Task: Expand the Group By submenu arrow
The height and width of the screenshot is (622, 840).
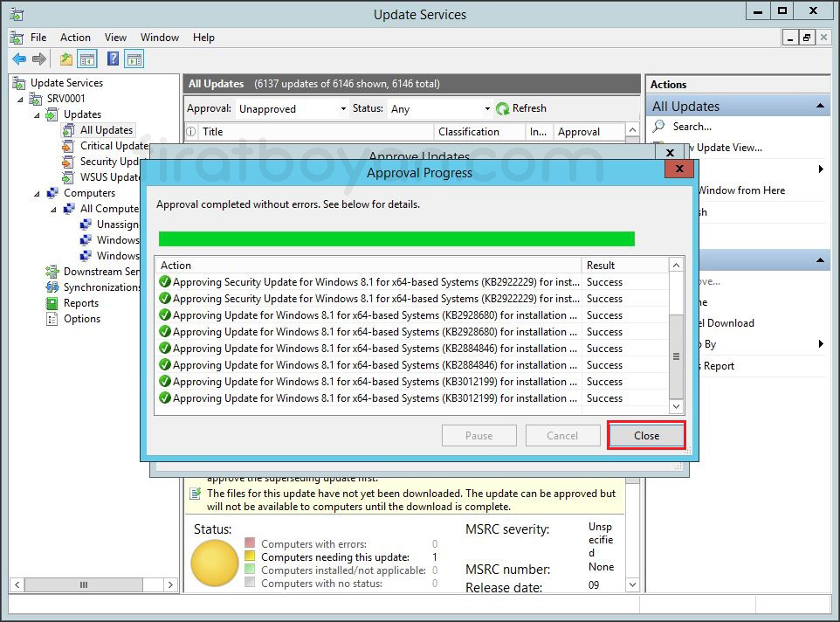Action: (x=821, y=344)
